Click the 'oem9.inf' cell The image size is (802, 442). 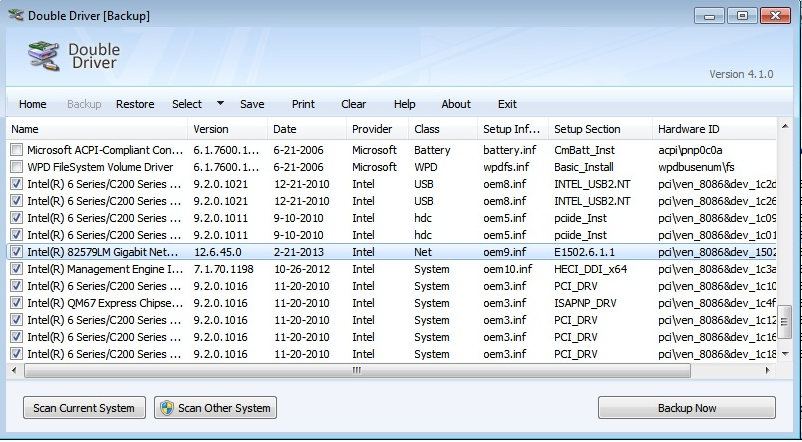coord(504,252)
